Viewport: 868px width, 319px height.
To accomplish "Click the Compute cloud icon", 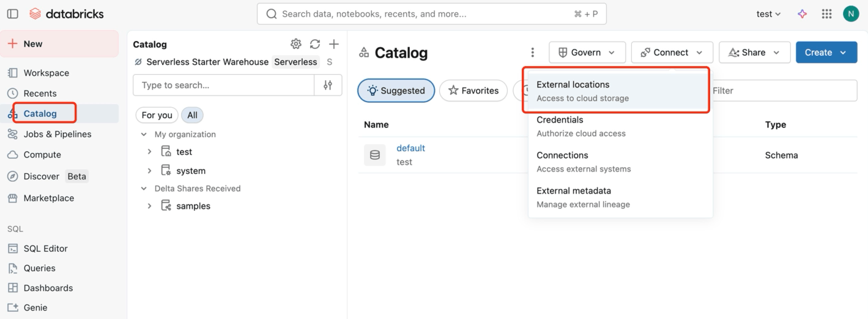I will pyautogui.click(x=12, y=155).
